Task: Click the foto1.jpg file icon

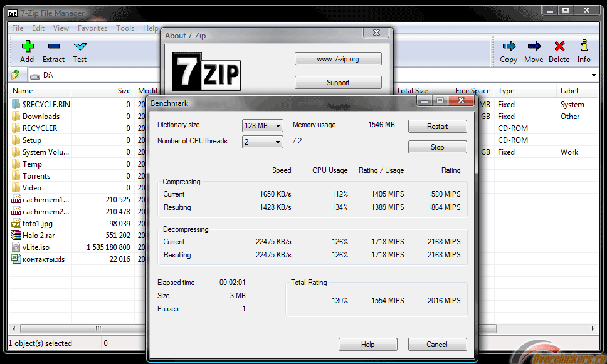Action: tap(16, 224)
